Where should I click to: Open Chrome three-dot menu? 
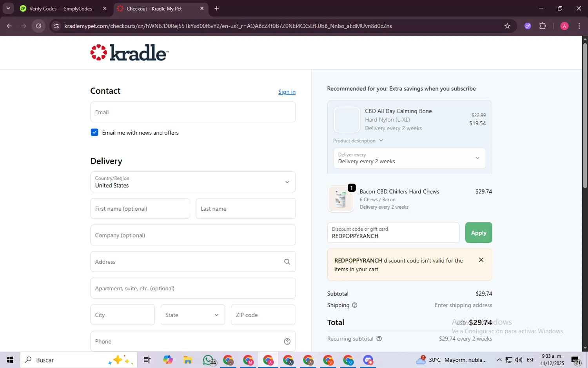(579, 26)
